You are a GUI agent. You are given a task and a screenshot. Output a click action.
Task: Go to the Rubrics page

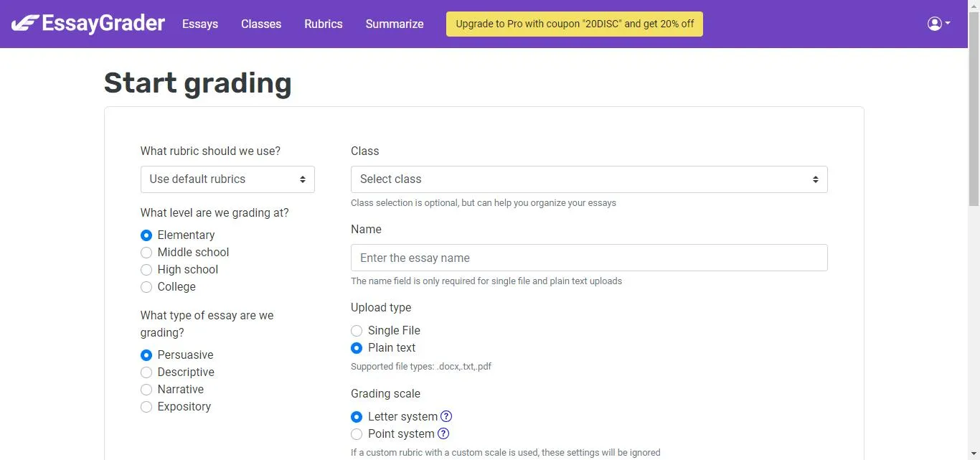pyautogui.click(x=323, y=24)
